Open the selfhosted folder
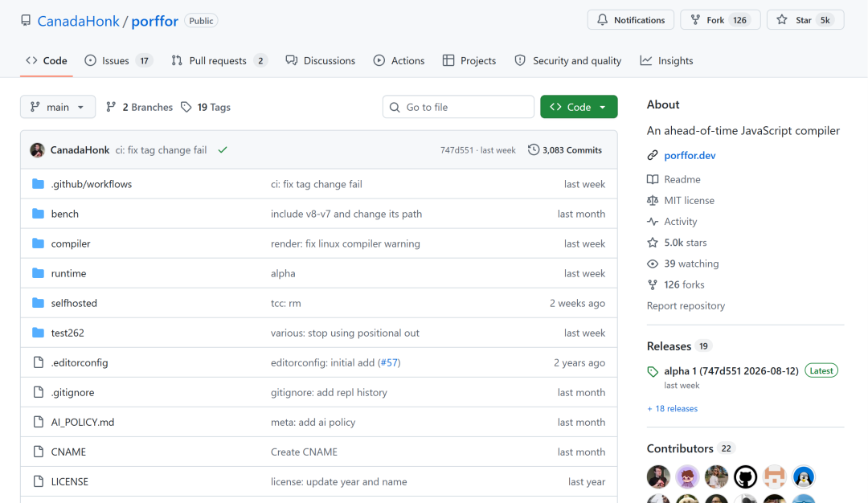 (x=74, y=303)
